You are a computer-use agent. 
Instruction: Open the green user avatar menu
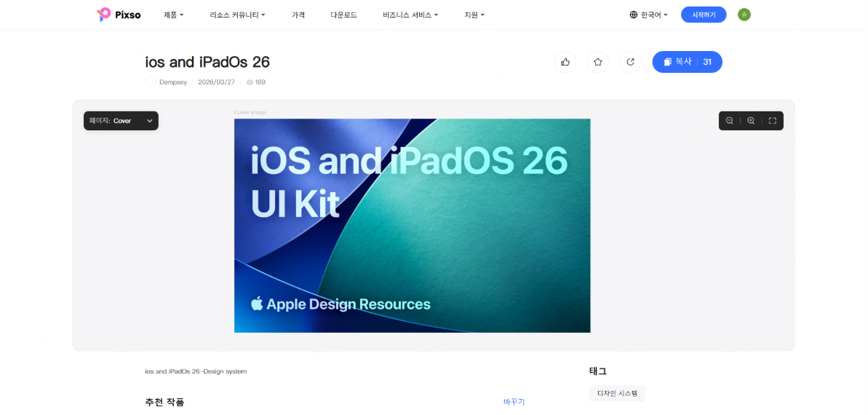[744, 15]
